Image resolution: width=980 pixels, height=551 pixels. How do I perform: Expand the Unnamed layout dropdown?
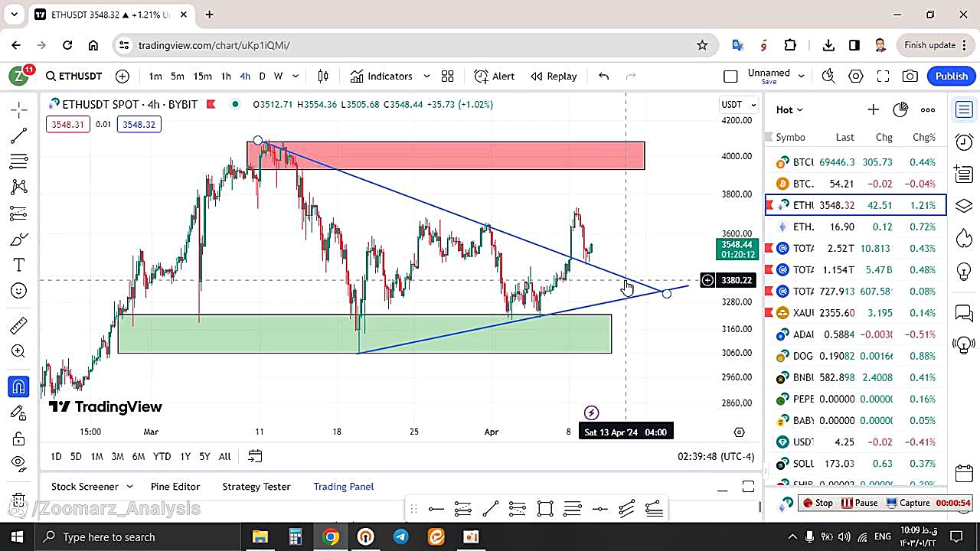[802, 76]
